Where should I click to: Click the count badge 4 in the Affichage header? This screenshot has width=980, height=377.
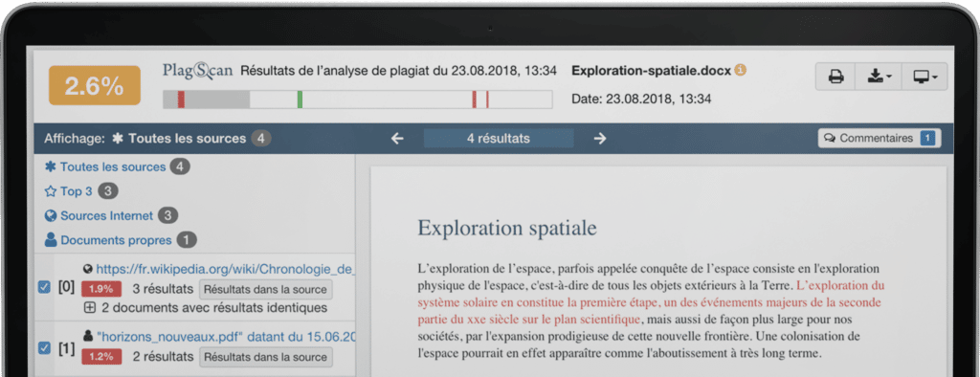coord(261,138)
